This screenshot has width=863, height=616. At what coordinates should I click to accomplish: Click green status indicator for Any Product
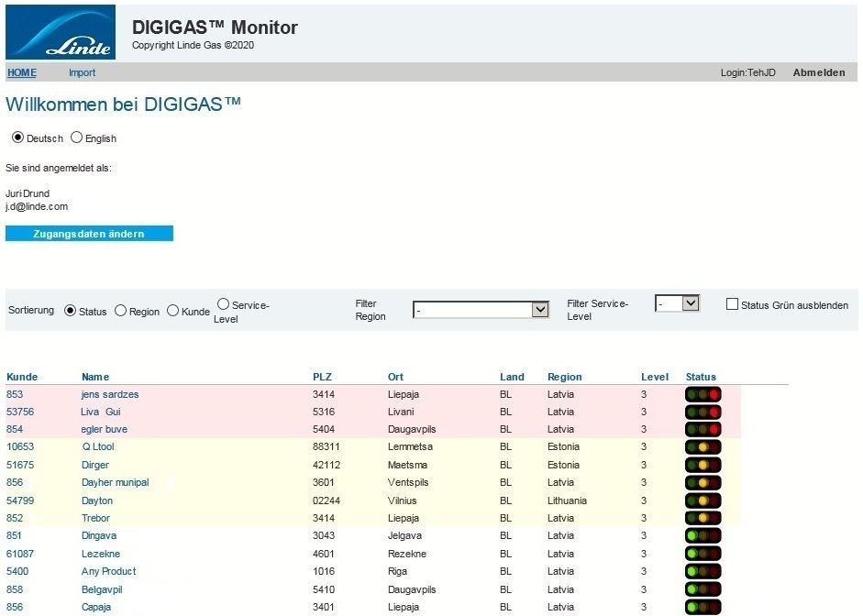[x=692, y=572]
